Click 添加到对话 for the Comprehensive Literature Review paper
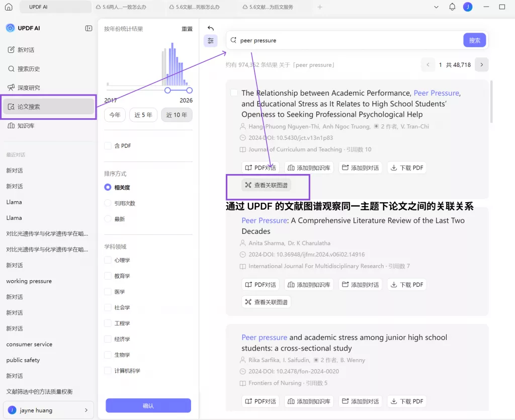Image resolution: width=515 pixels, height=420 pixels. click(x=360, y=284)
